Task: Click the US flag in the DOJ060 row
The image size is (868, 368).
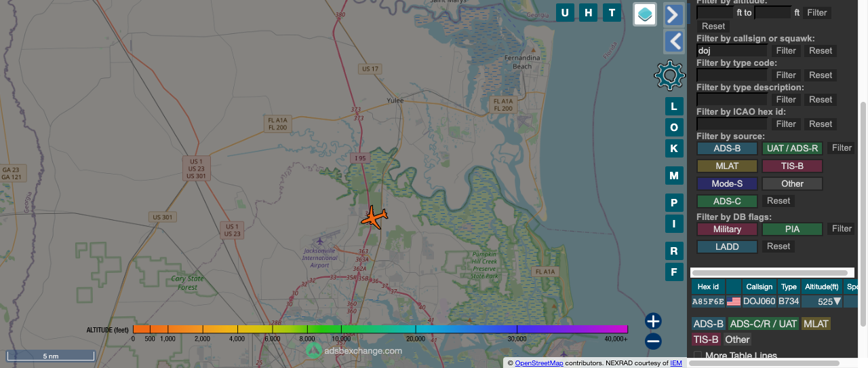Action: click(733, 301)
